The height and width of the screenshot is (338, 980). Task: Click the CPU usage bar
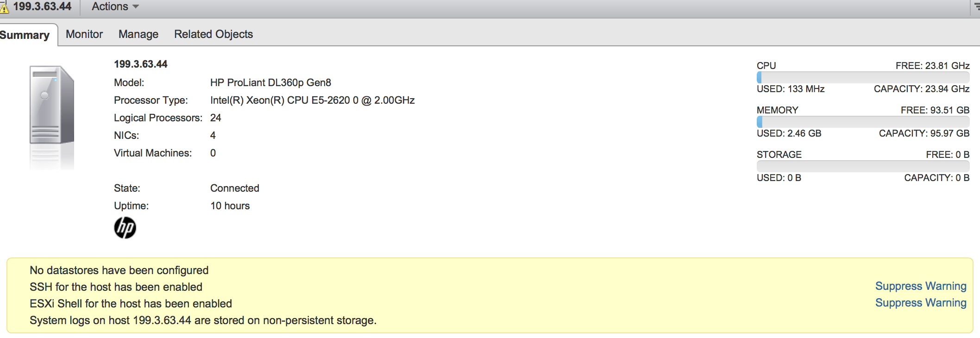tap(863, 77)
